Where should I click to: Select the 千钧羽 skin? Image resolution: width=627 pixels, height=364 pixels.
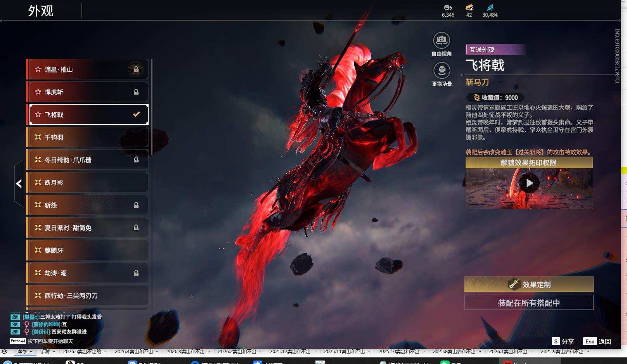pyautogui.click(x=87, y=137)
